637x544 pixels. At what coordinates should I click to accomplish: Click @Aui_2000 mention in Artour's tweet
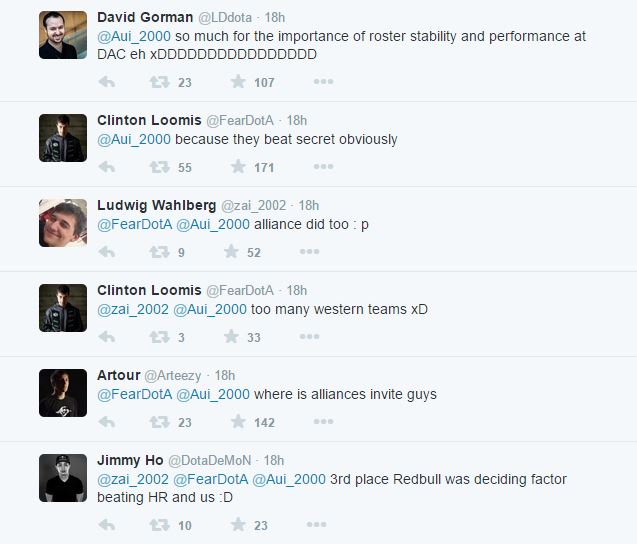pyautogui.click(x=213, y=394)
